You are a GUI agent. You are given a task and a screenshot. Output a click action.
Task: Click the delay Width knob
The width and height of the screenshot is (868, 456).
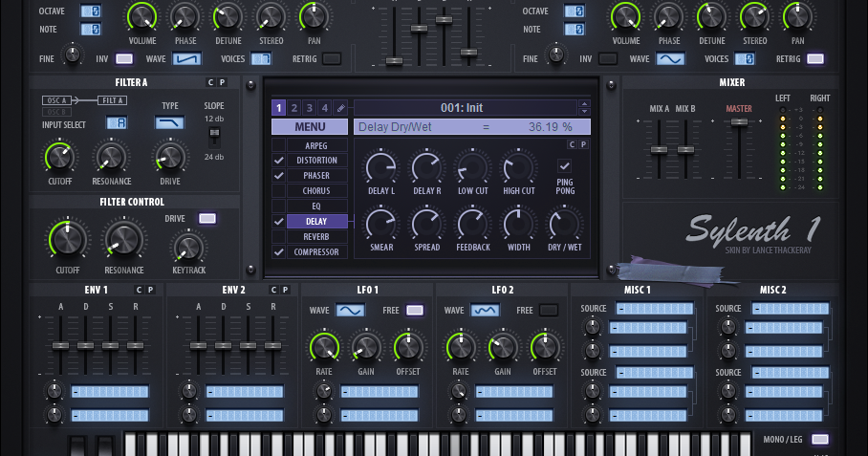tap(519, 224)
